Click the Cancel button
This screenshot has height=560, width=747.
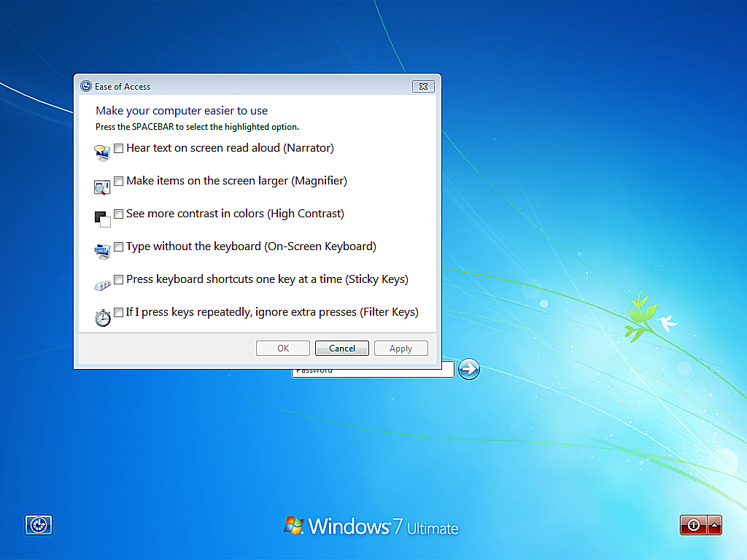pos(342,348)
